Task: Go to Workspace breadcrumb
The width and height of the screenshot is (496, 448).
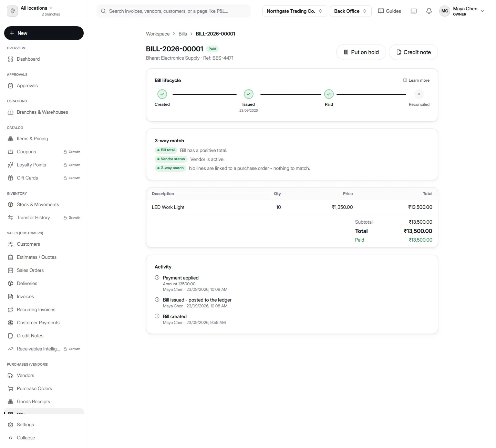Action: pos(158,34)
